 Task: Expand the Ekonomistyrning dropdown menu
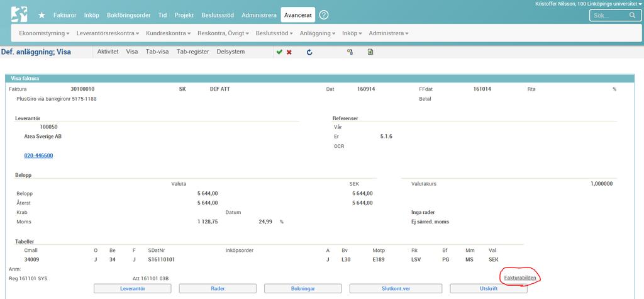coord(45,33)
